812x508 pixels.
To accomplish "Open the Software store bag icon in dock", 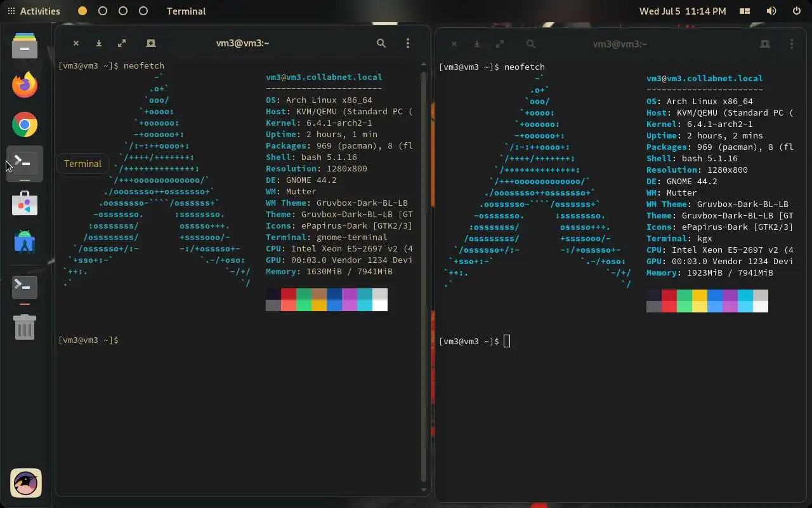I will [25, 204].
